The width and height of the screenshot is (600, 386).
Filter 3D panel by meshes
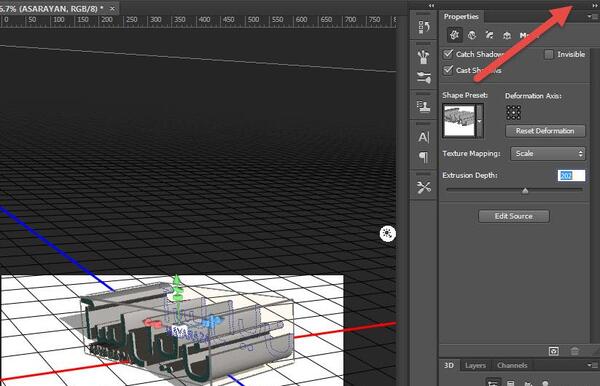click(510, 383)
